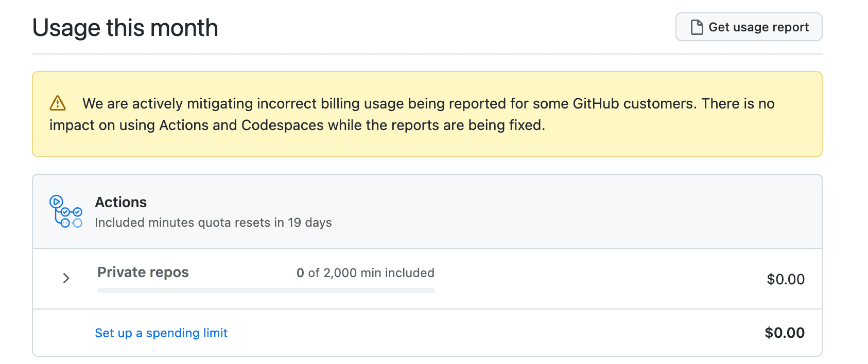Click the Actions section title

point(121,202)
